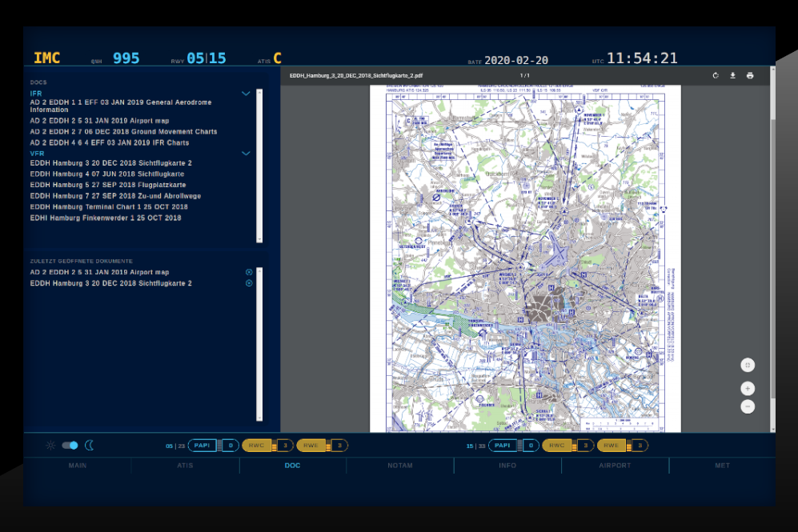Viewport: 798px width, 532px height.
Task: Remove Airport map from recent documents
Action: 249,272
